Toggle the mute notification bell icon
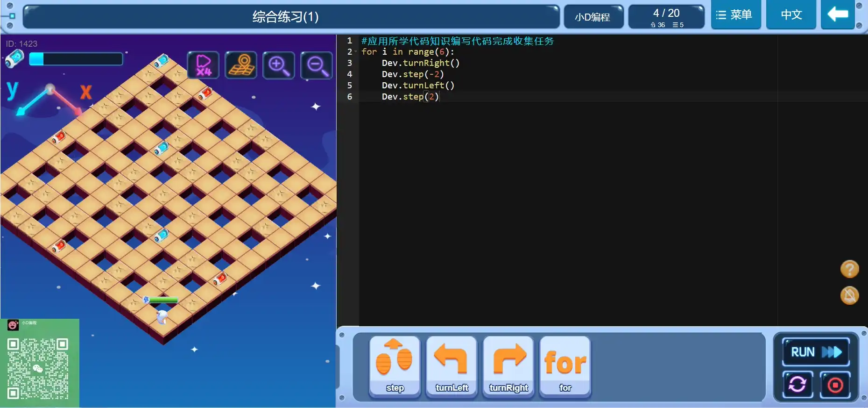868x408 pixels. tap(849, 295)
